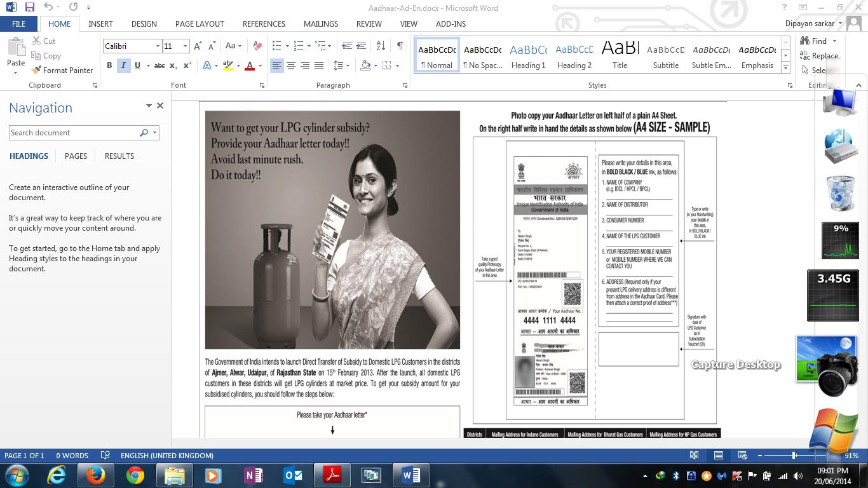The width and height of the screenshot is (868, 488).
Task: Increase paragraph indent
Action: [x=361, y=46]
